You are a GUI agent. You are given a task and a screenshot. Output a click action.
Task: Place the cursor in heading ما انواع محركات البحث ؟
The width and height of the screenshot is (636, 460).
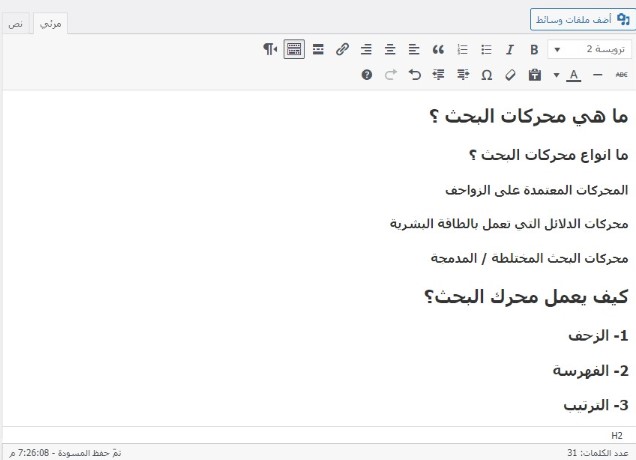click(x=549, y=155)
